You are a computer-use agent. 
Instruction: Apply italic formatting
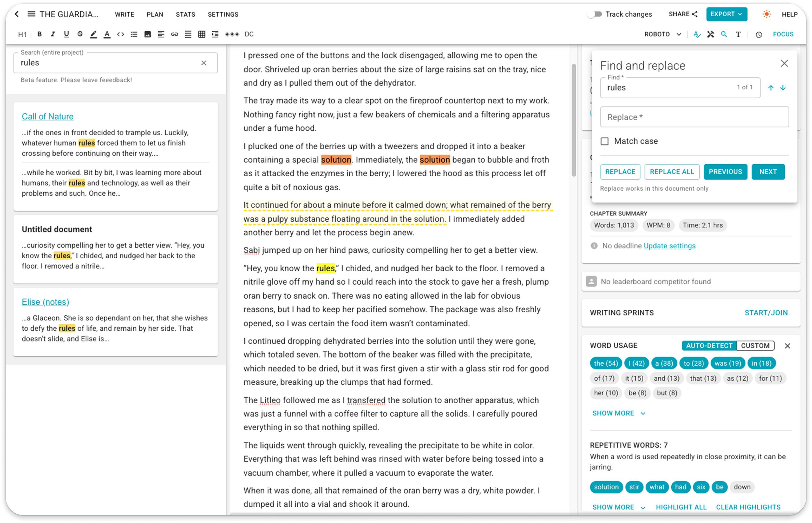click(x=53, y=34)
